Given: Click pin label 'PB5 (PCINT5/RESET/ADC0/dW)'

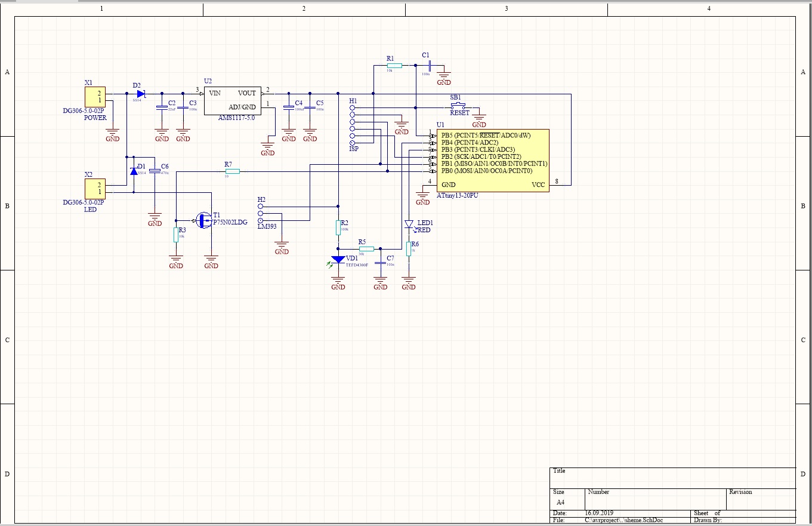Looking at the screenshot, I should (486, 136).
